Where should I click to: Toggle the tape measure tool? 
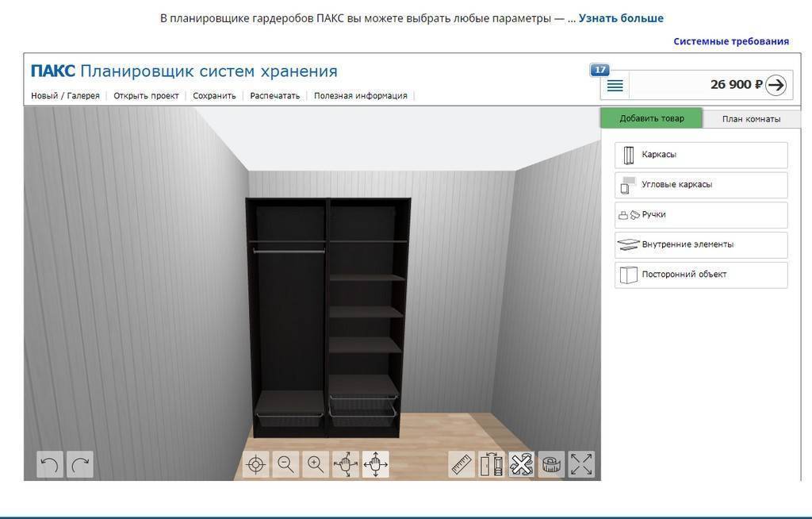[x=551, y=464]
